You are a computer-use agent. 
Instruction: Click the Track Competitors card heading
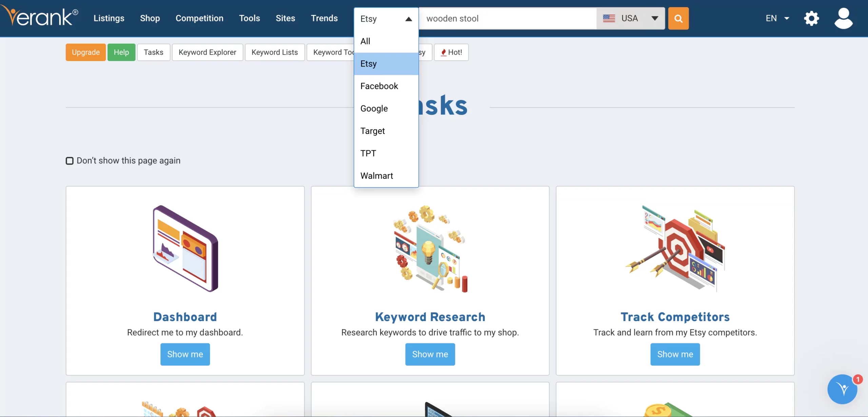pos(675,317)
